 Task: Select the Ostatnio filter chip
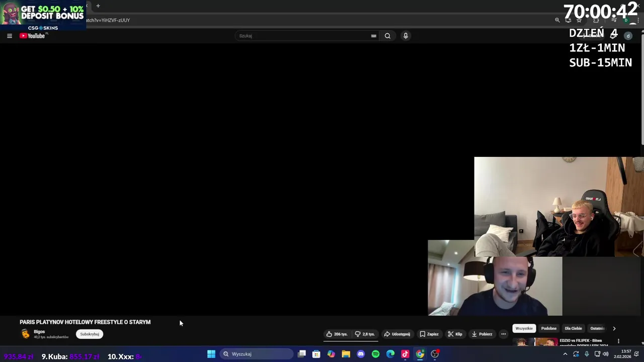(x=597, y=328)
